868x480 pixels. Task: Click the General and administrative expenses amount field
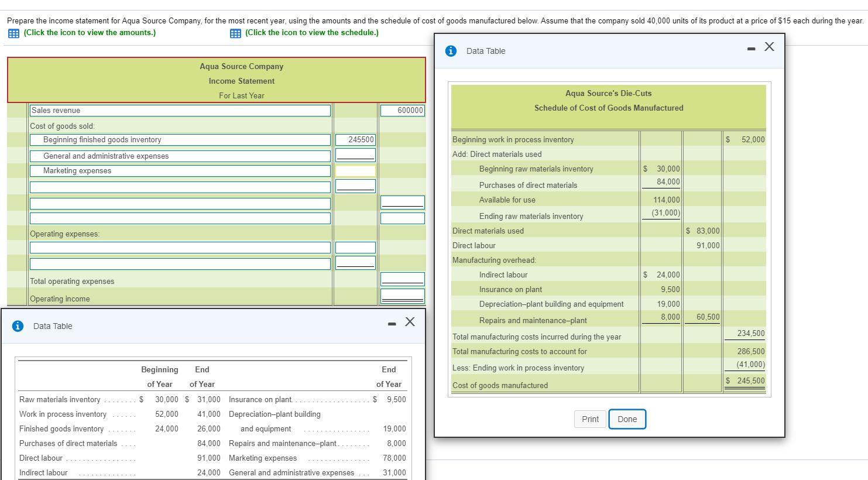pyautogui.click(x=355, y=155)
